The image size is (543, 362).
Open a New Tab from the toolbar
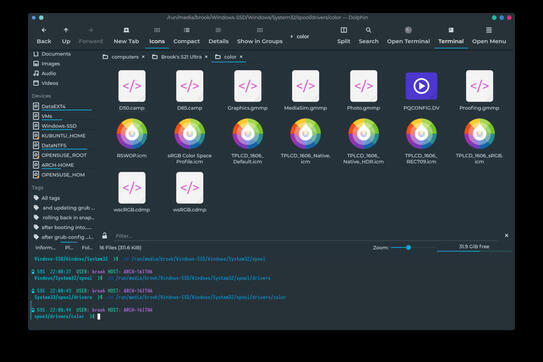[x=126, y=36]
